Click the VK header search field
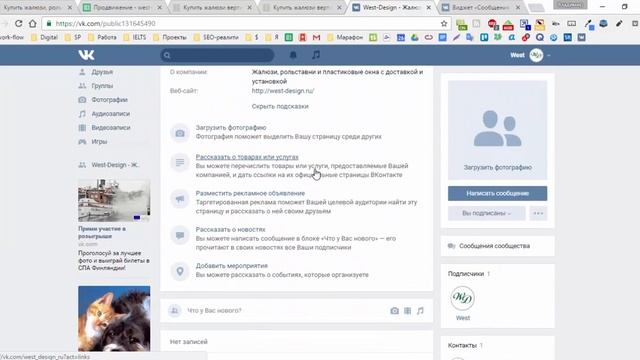This screenshot has width=640, height=360. click(217, 55)
